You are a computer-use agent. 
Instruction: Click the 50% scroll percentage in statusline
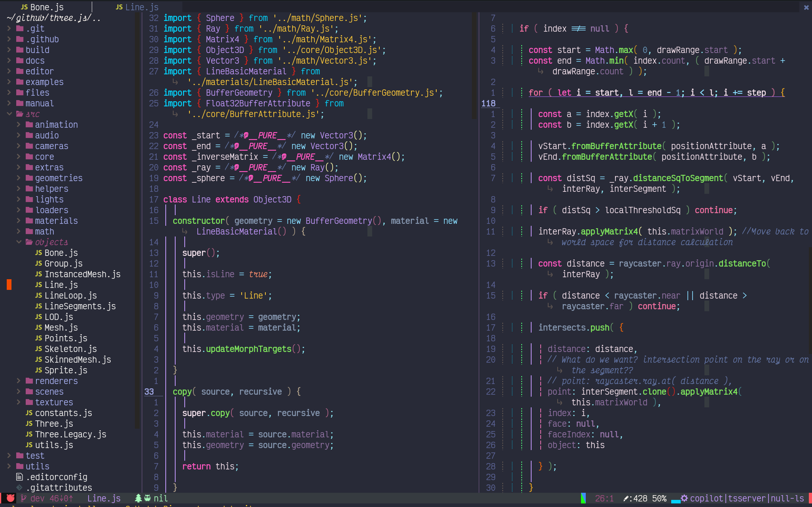pyautogui.click(x=659, y=498)
